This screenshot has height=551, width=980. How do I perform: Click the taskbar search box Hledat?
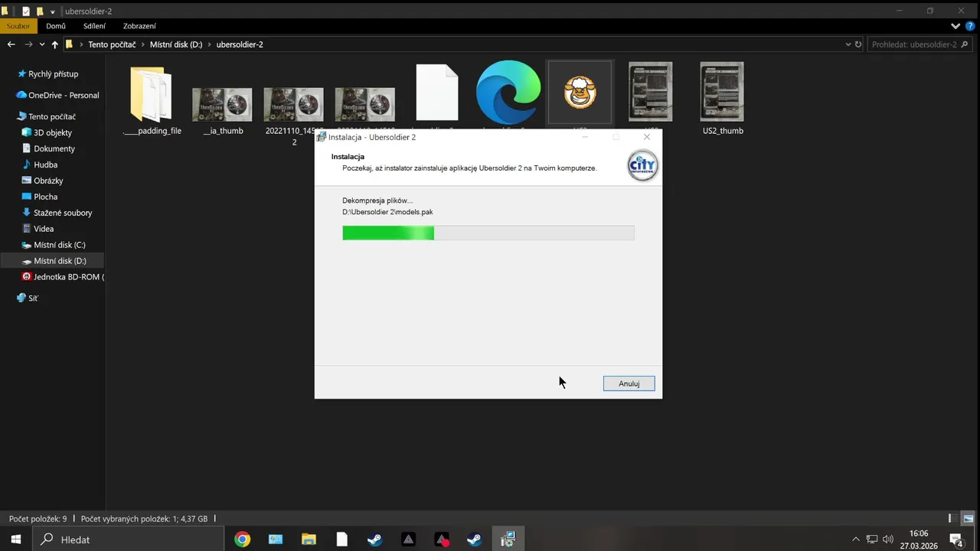(129, 540)
